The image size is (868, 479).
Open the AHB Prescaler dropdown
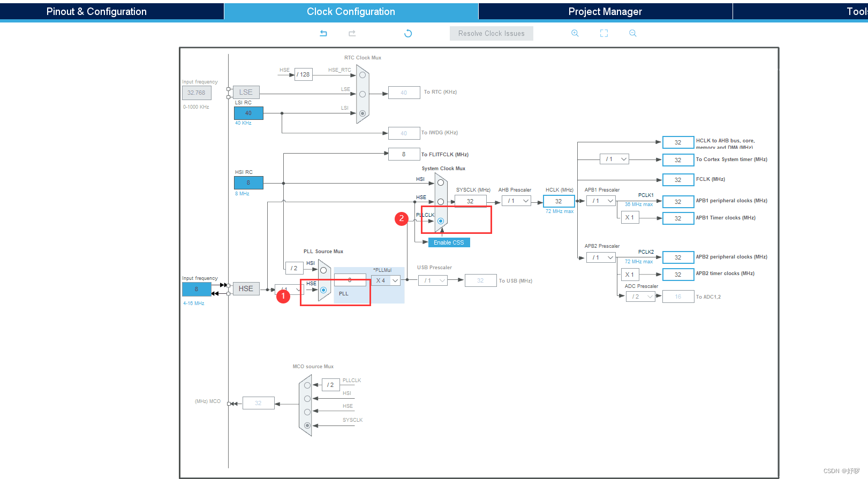pos(517,201)
